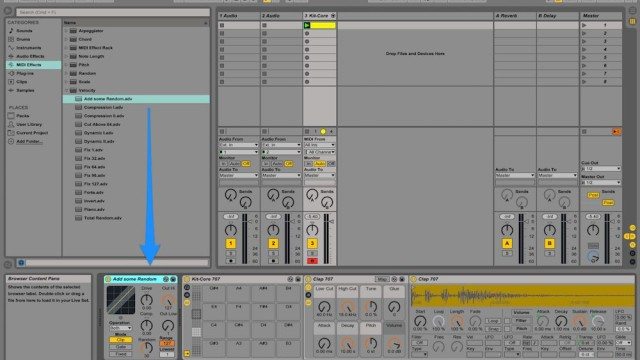Save Kit-Core 707 preset icon
Image resolution: width=640 pixels, height=360 pixels.
click(298, 279)
